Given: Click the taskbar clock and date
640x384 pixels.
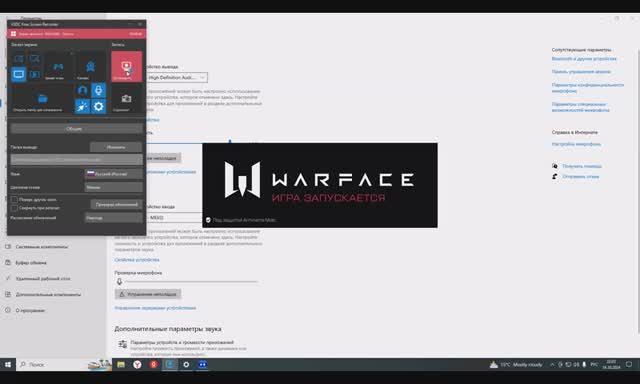Looking at the screenshot, I should 611,364.
